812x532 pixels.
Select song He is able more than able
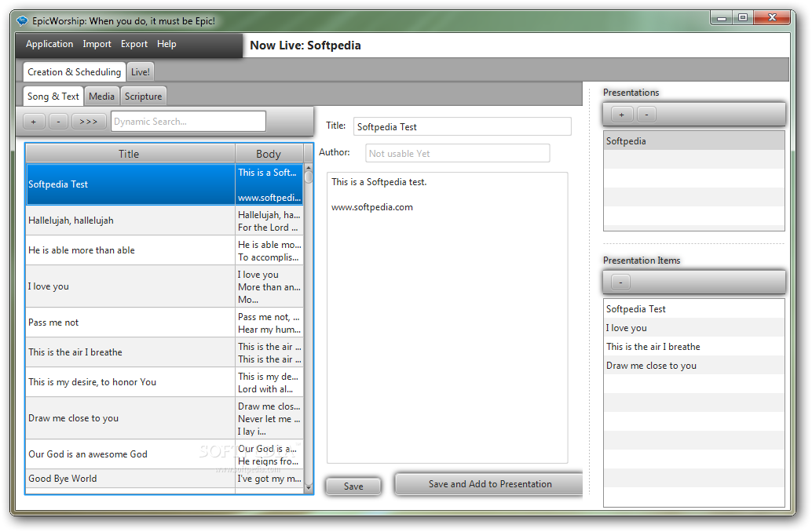point(164,250)
